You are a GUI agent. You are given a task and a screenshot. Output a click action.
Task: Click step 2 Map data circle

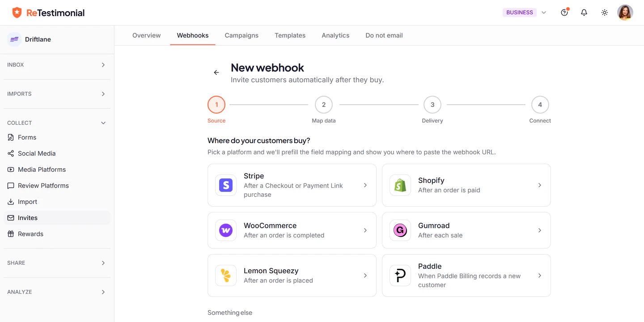pyautogui.click(x=324, y=105)
